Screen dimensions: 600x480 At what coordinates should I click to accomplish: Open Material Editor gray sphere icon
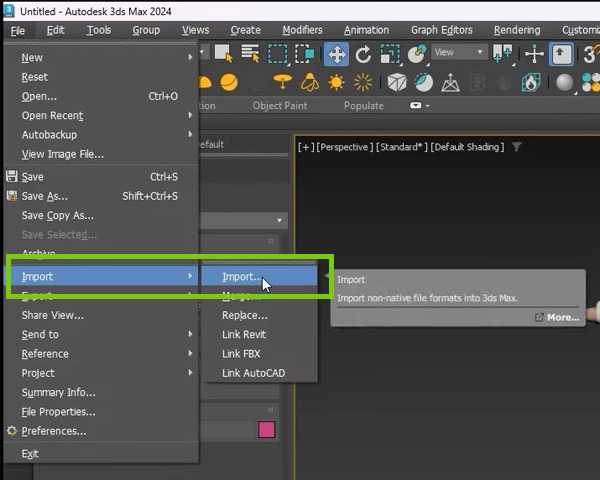click(564, 82)
